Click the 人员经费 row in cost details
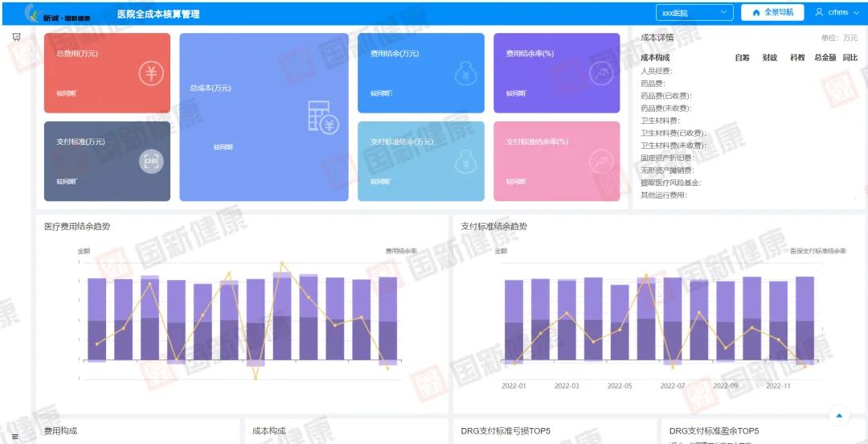Image resolution: width=868 pixels, height=444 pixels. pos(656,71)
